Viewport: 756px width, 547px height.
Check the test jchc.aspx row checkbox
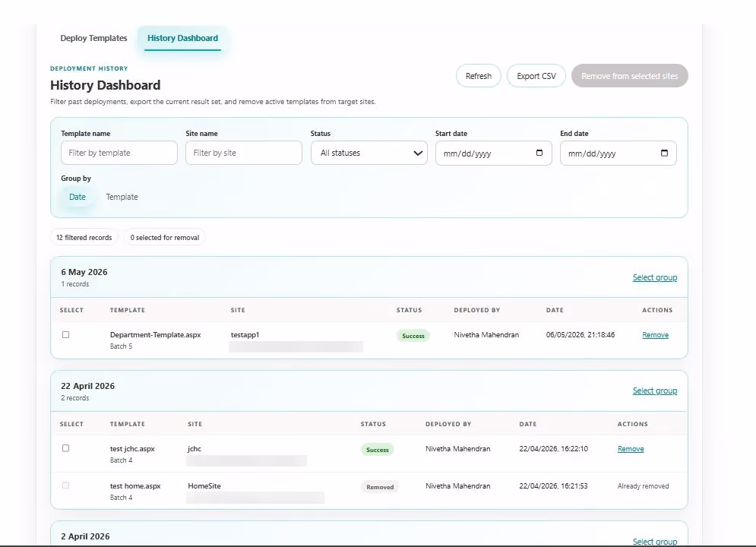[x=65, y=448]
